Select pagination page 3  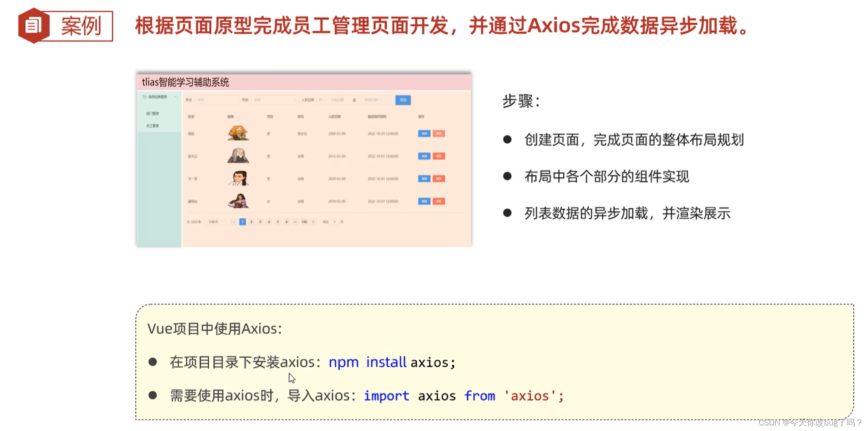tap(260, 222)
